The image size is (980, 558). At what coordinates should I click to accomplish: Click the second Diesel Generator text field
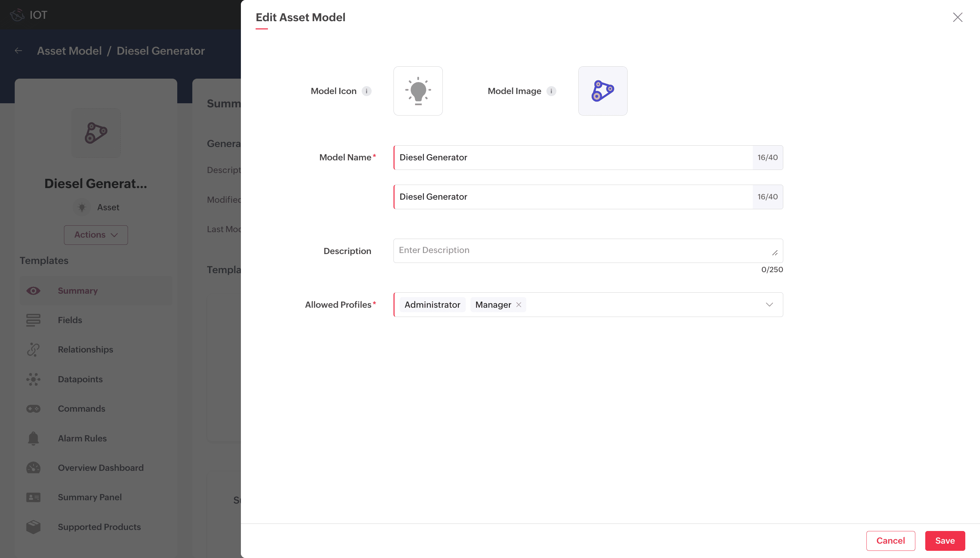click(x=573, y=197)
